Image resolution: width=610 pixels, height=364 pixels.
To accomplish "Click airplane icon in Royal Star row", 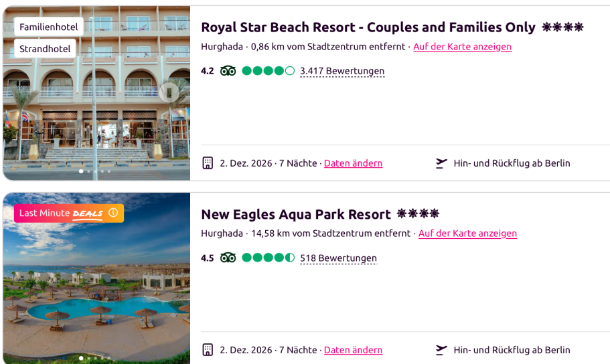I will coord(441,163).
